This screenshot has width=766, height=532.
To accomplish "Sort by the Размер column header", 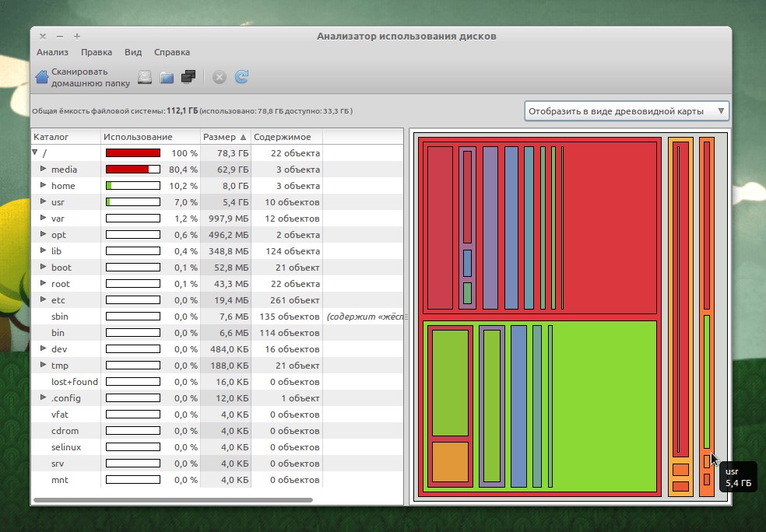I will point(224,137).
